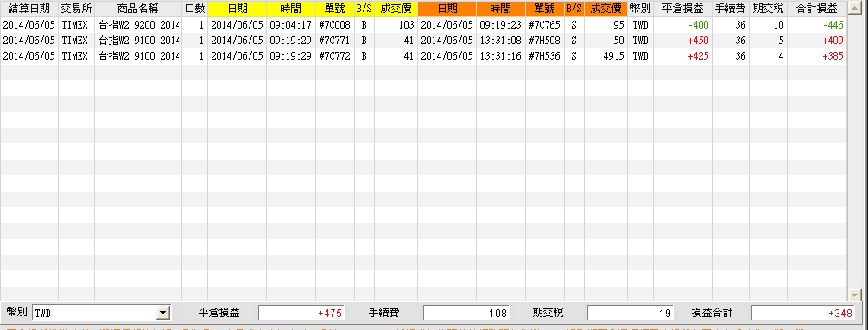The image size is (868, 330).
Task: Click the orange B/S column header
Action: tap(574, 9)
